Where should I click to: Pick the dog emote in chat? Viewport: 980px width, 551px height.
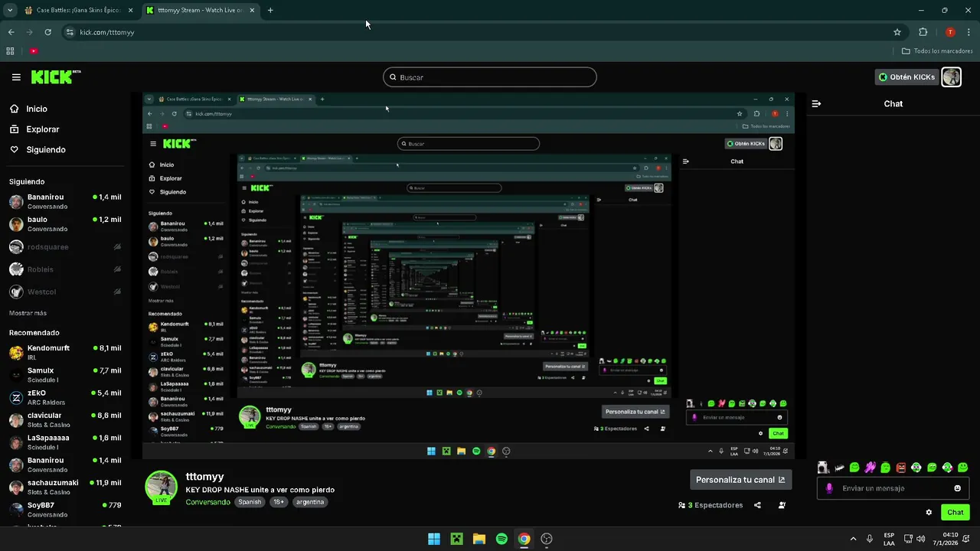click(x=823, y=468)
